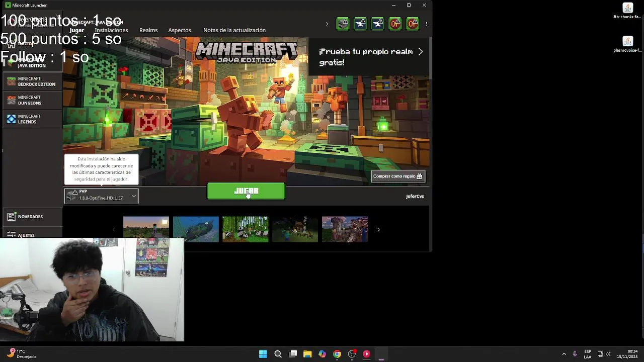Select the first anvil quick-launch installation icon
This screenshot has height=362, width=644.
click(360, 24)
